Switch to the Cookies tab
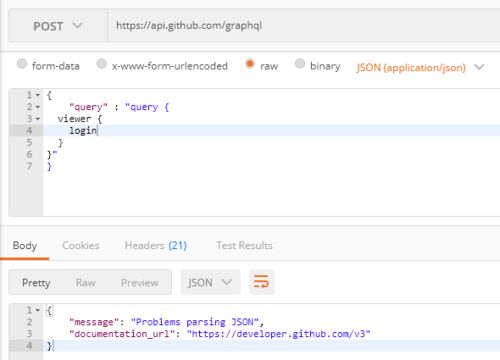Screen dimensions: 500x360 tap(81, 246)
